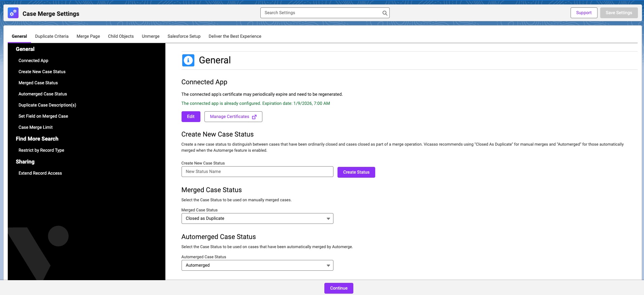Click the General sidebar heading

click(25, 49)
